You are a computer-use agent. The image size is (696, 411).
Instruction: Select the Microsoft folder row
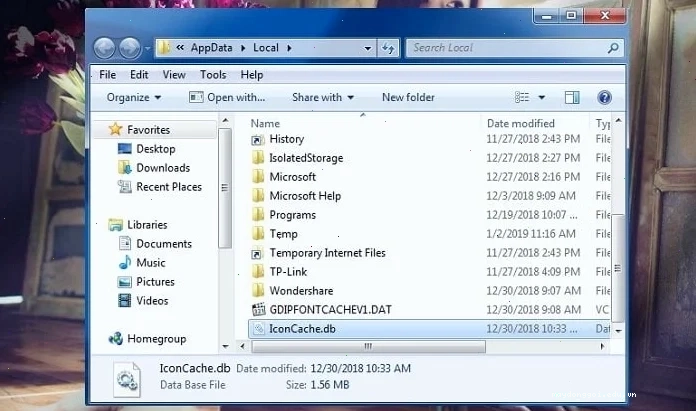430,177
